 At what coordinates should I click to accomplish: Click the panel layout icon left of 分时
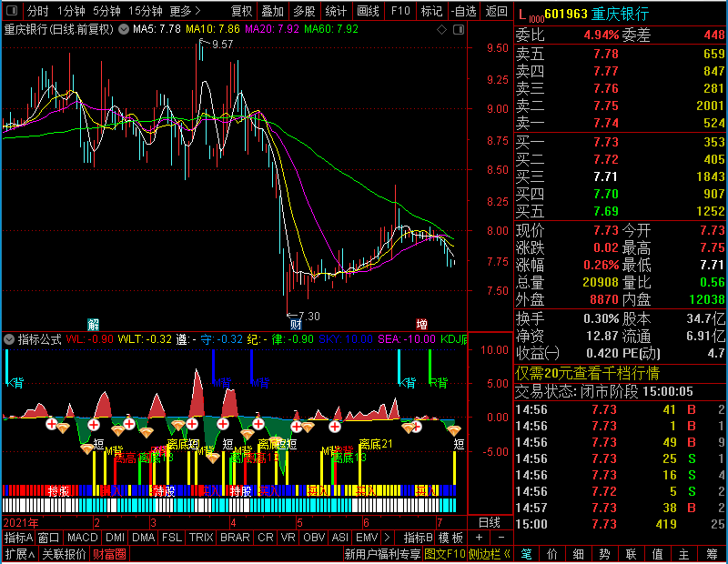click(x=12, y=10)
